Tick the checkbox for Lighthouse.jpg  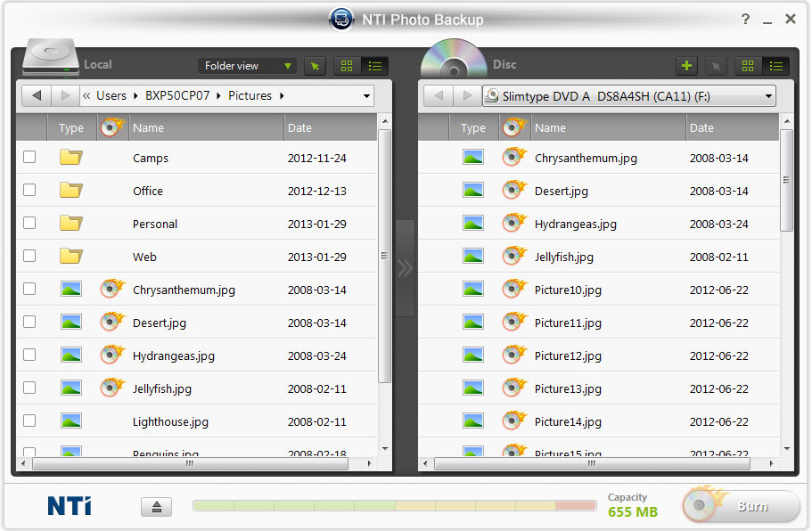pyautogui.click(x=29, y=421)
